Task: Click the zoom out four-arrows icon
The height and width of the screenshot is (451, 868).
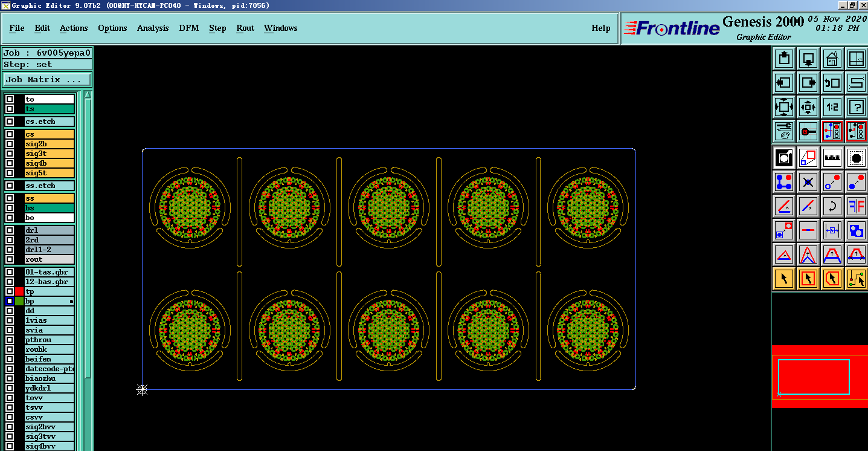Action: click(784, 107)
